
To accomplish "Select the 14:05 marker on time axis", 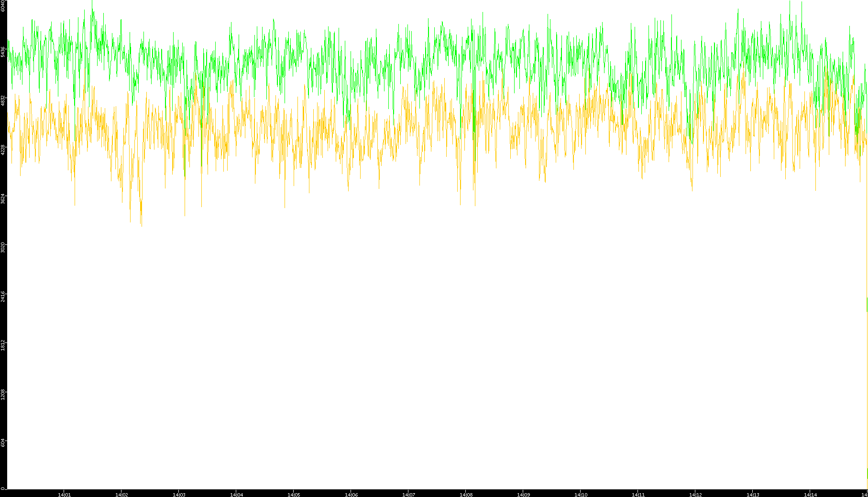I will click(x=294, y=495).
